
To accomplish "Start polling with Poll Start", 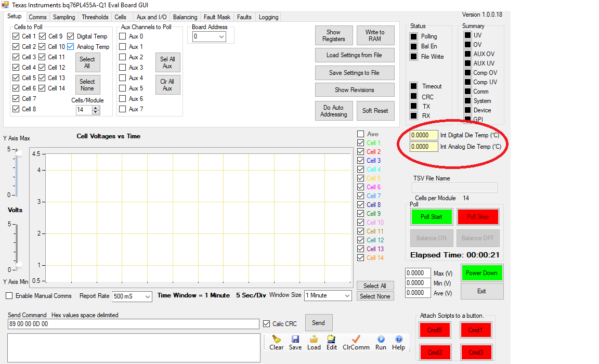I will (431, 217).
